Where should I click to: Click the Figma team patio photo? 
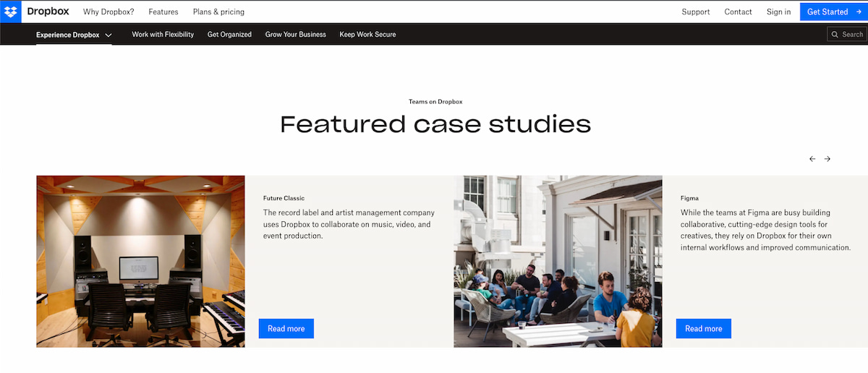[x=558, y=261]
